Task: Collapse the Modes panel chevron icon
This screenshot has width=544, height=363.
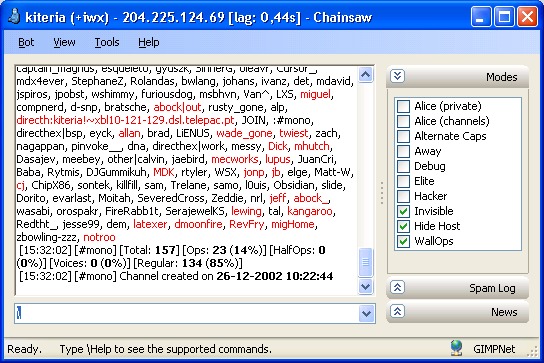Action: coord(397,76)
